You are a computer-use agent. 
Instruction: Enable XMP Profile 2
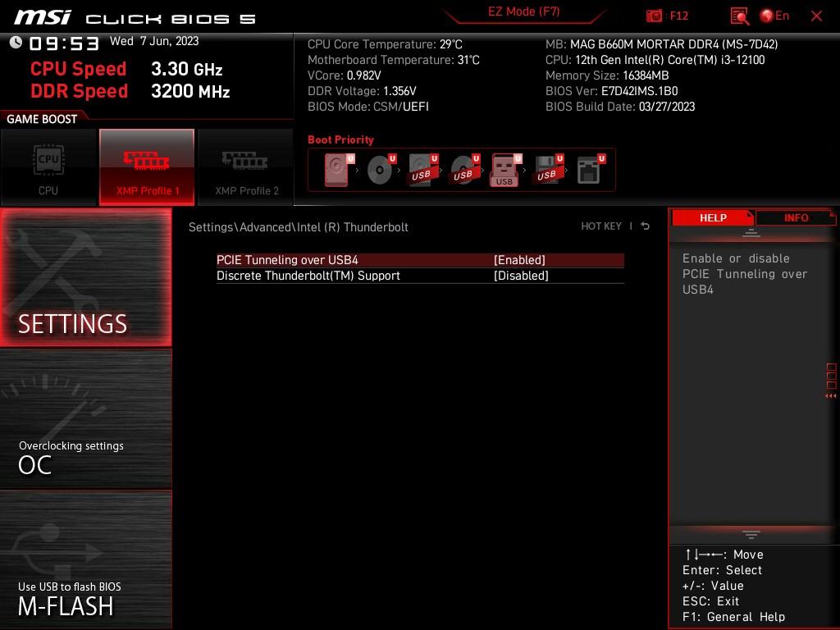coord(246,167)
